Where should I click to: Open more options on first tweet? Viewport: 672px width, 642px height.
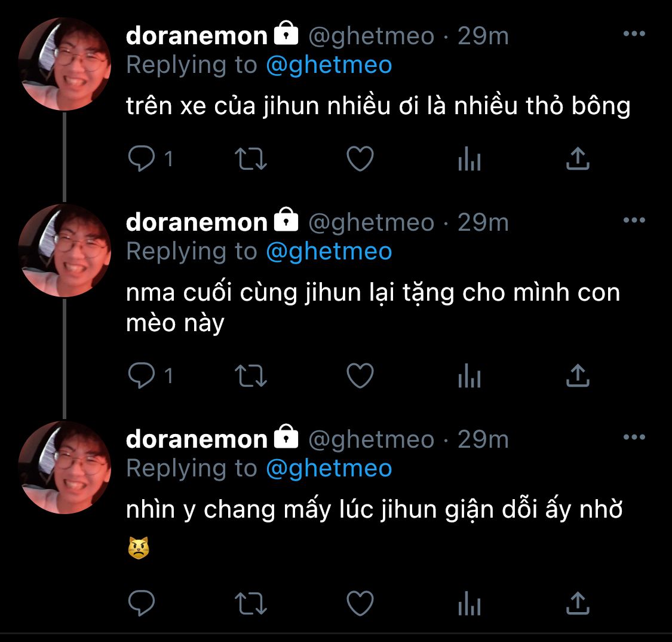[x=634, y=33]
